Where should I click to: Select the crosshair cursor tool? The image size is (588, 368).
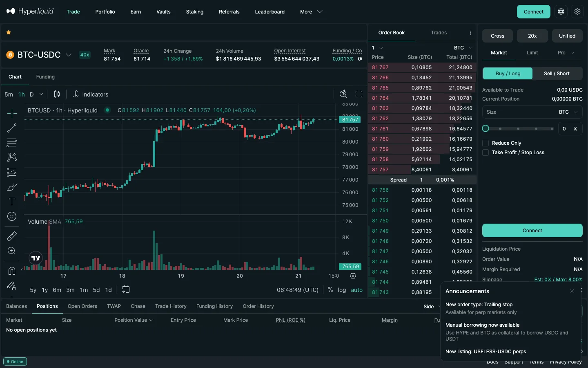[x=12, y=113]
